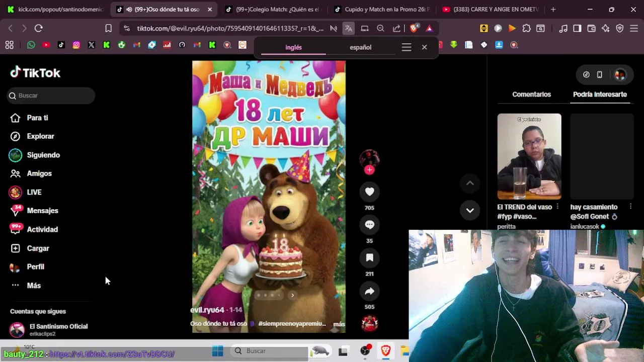Open Brave from the Windows taskbar
Screen dimensions: 644x362
point(386,351)
